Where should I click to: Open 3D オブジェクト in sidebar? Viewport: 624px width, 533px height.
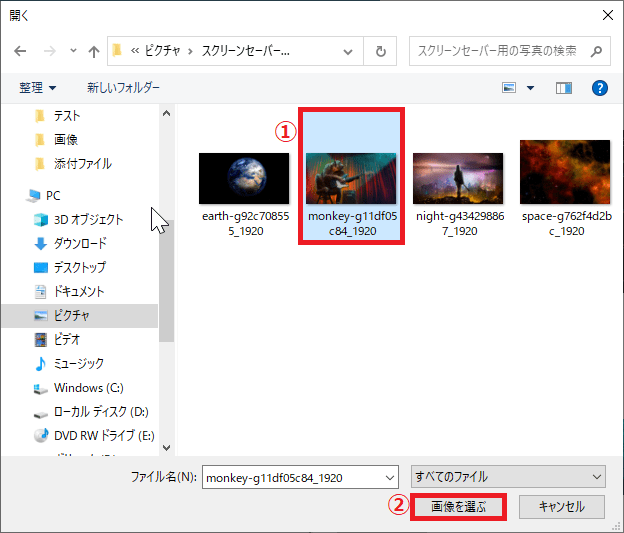click(x=88, y=220)
